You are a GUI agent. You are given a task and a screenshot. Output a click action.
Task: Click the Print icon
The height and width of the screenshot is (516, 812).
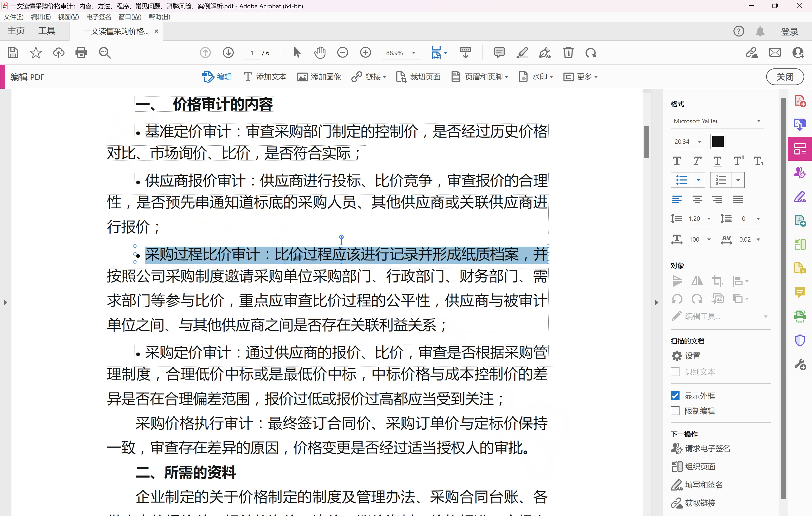(x=81, y=53)
